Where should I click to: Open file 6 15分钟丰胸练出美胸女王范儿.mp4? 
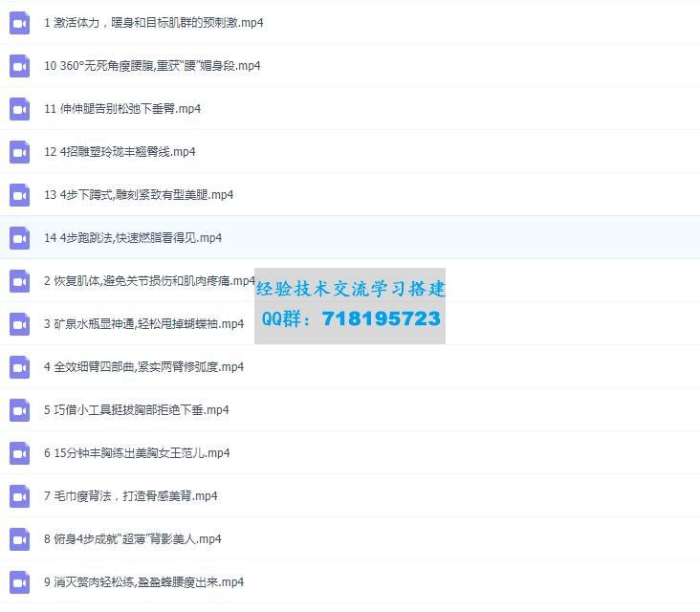137,452
